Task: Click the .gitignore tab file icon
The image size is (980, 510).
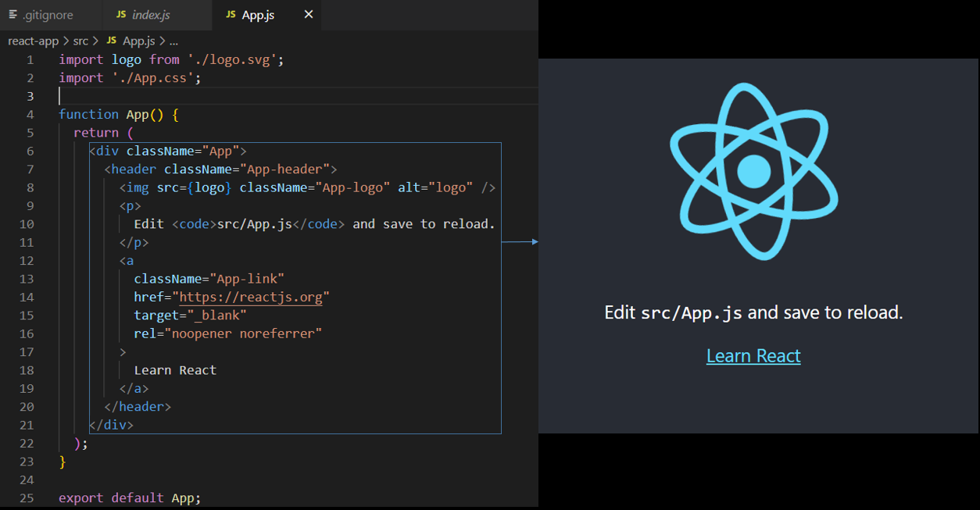Action: (13, 15)
